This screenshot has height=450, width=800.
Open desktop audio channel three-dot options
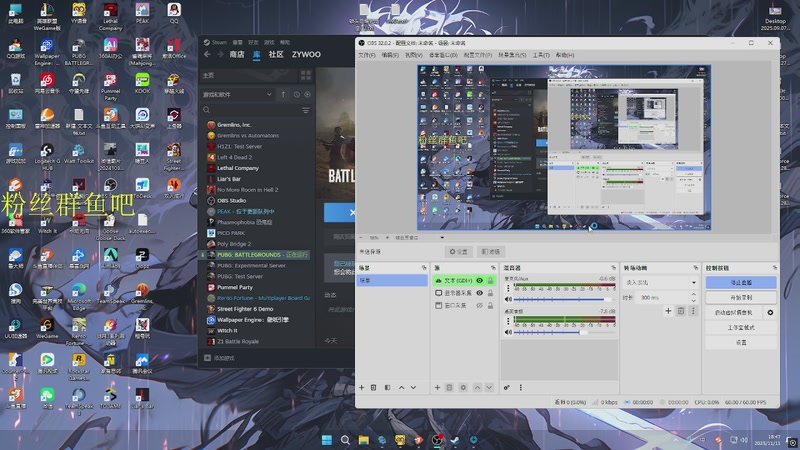[x=508, y=321]
